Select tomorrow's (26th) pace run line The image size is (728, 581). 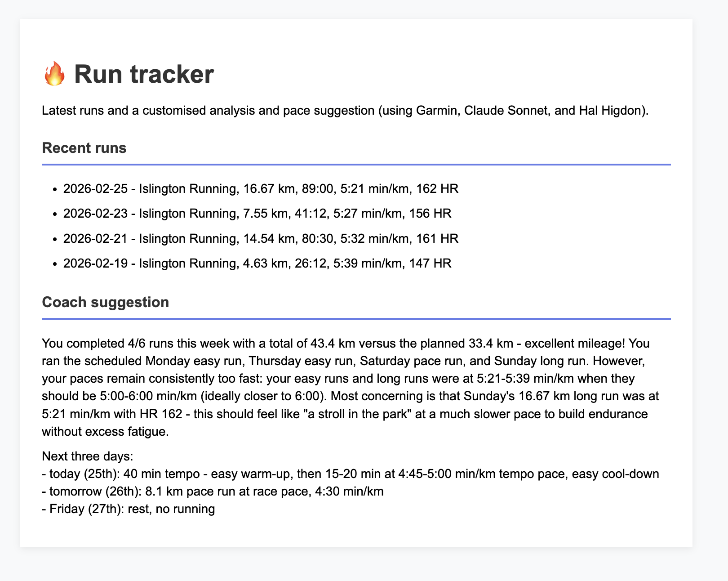point(213,492)
